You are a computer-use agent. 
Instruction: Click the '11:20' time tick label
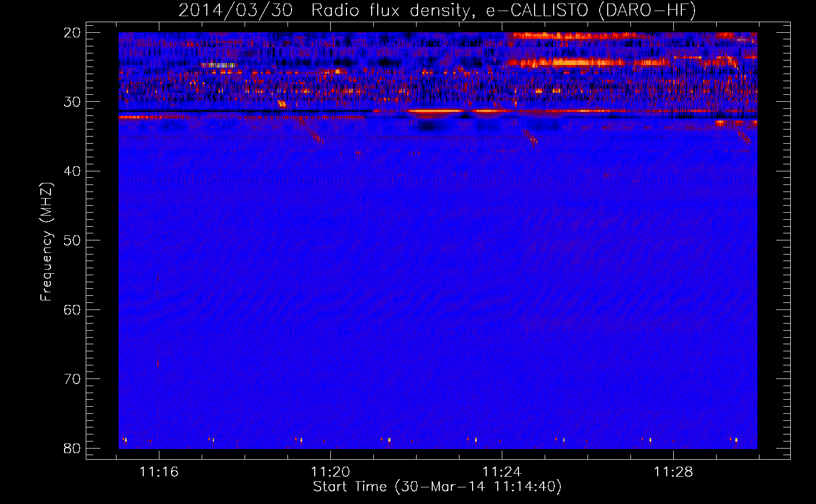(330, 472)
